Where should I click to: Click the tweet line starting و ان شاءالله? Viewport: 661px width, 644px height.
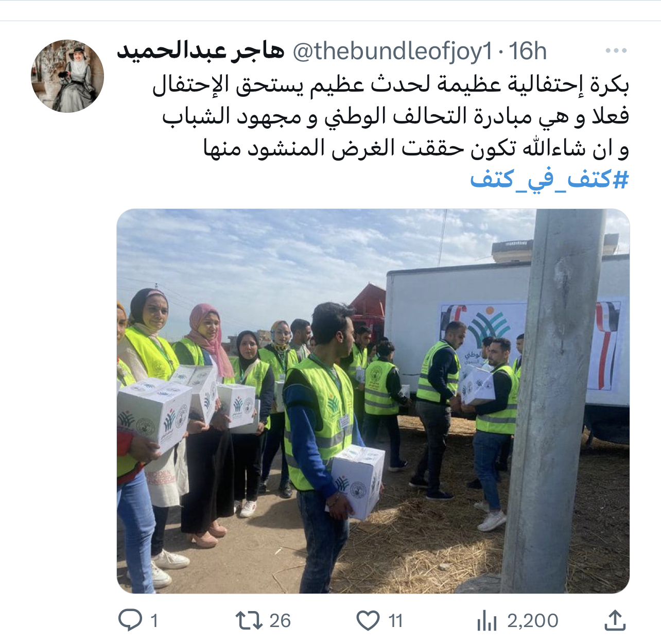(416, 148)
